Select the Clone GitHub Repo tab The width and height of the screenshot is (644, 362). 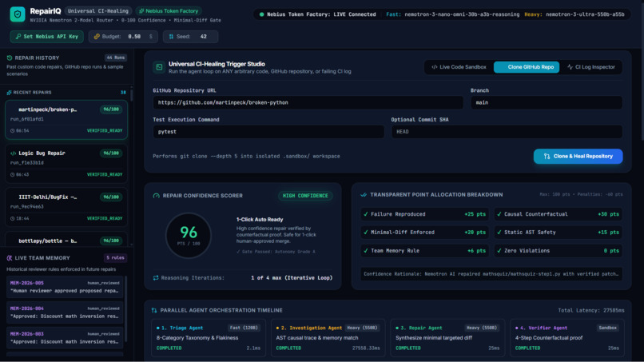pyautogui.click(x=527, y=67)
